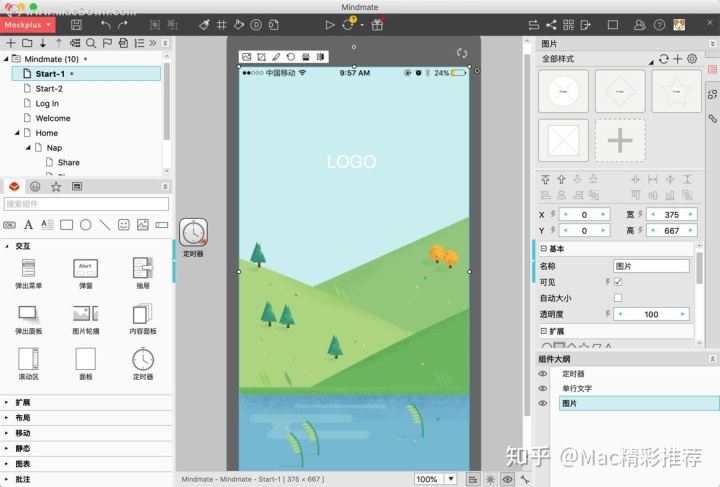Collapse the 交互 component category
720x487 pixels.
(6, 246)
